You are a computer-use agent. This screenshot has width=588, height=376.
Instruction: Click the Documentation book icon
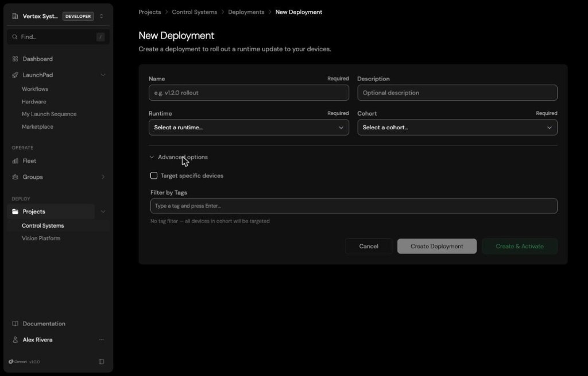tap(15, 324)
